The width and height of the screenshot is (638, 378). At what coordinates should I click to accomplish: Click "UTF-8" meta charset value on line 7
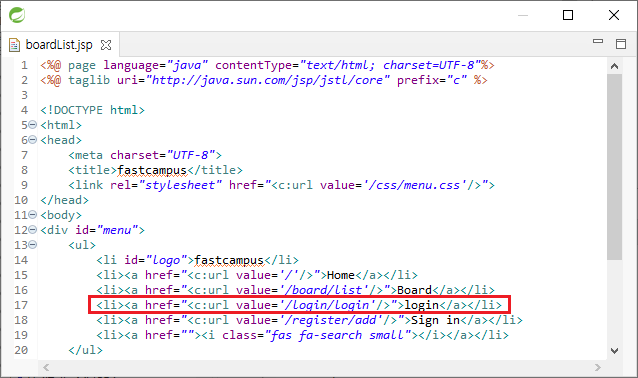click(191, 155)
